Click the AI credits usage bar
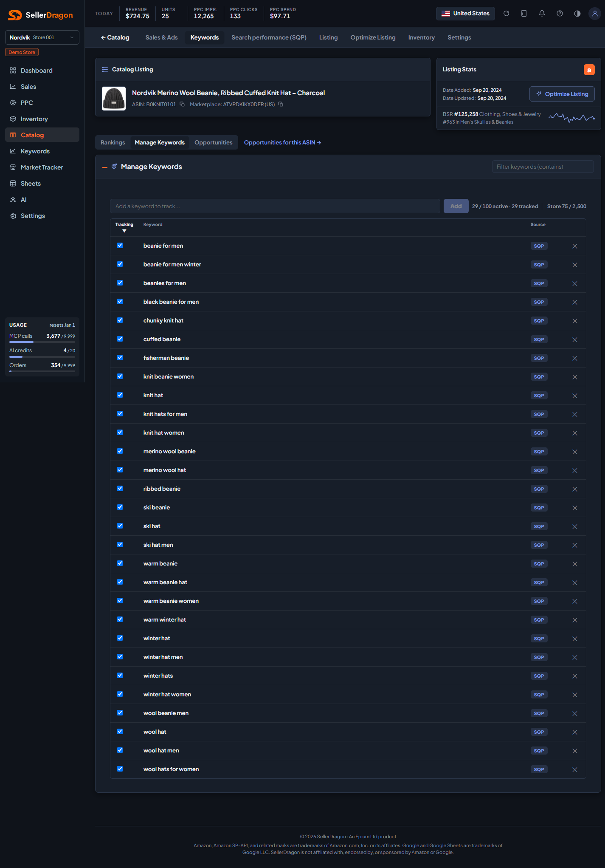Image resolution: width=605 pixels, height=868 pixels. click(x=42, y=357)
